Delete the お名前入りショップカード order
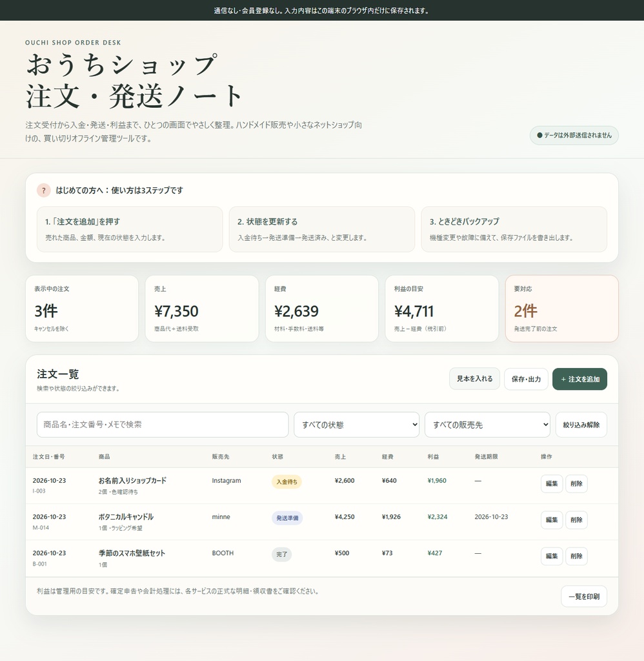Viewport: 644px width, 661px height. click(x=576, y=483)
